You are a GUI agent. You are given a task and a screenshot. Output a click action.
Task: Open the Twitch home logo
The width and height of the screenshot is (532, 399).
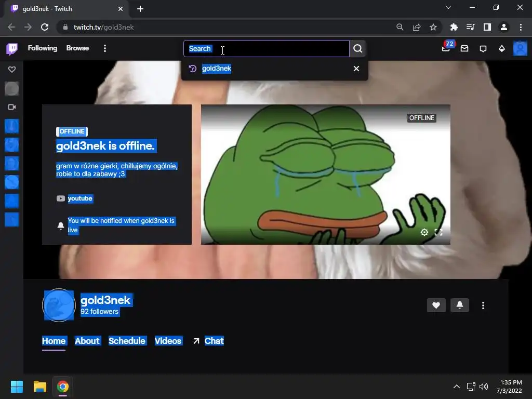[x=12, y=48]
